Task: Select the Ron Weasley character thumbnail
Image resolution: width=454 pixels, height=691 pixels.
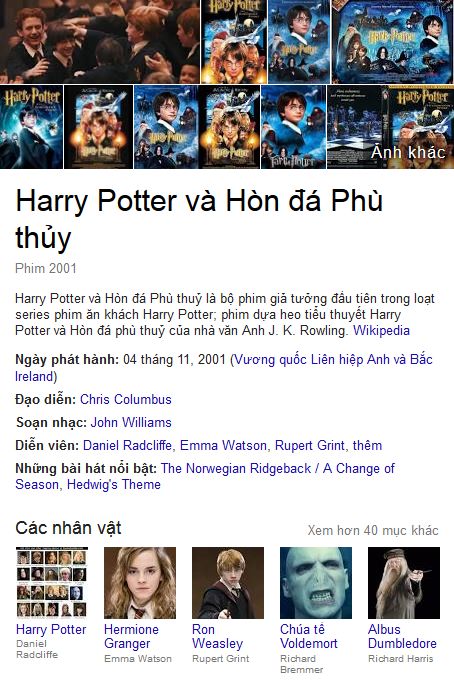Action: tap(228, 583)
